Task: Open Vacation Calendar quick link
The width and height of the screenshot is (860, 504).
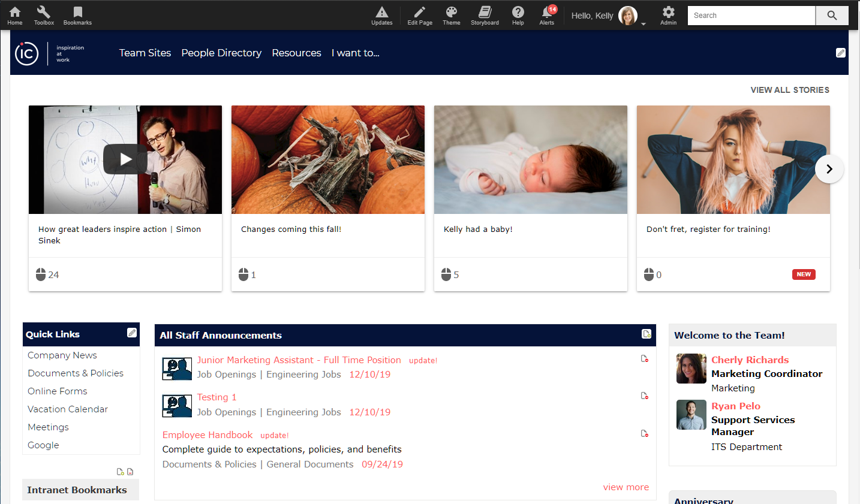Action: point(68,409)
